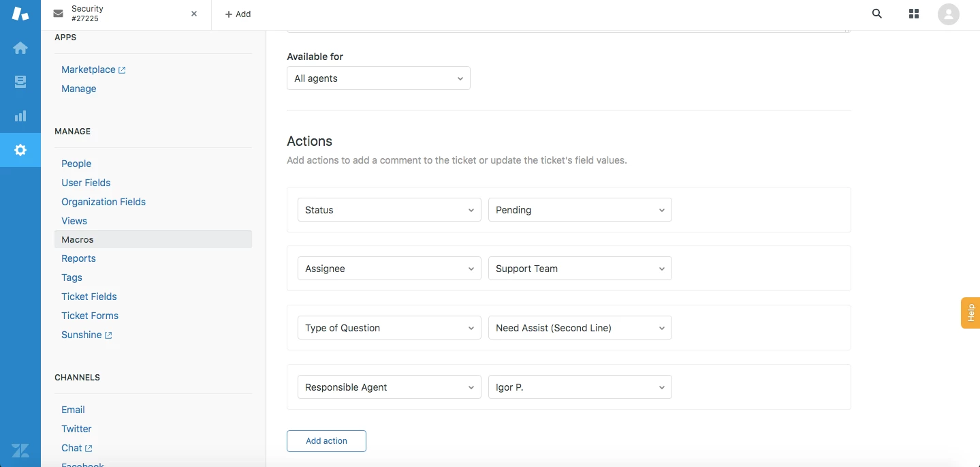Close the Security #27225 tab
Viewport: 980px width, 467px height.
(x=194, y=14)
